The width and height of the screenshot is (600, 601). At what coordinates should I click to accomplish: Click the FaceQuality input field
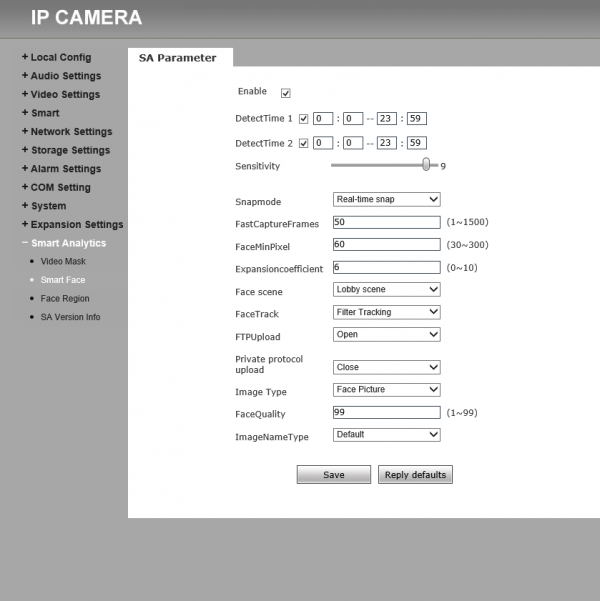point(386,412)
